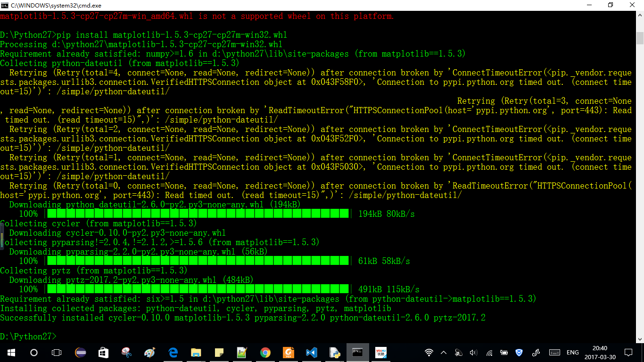Image resolution: width=644 pixels, height=362 pixels.
Task: Click 'Requirement already satisfied: numpy' line
Action: (233, 54)
